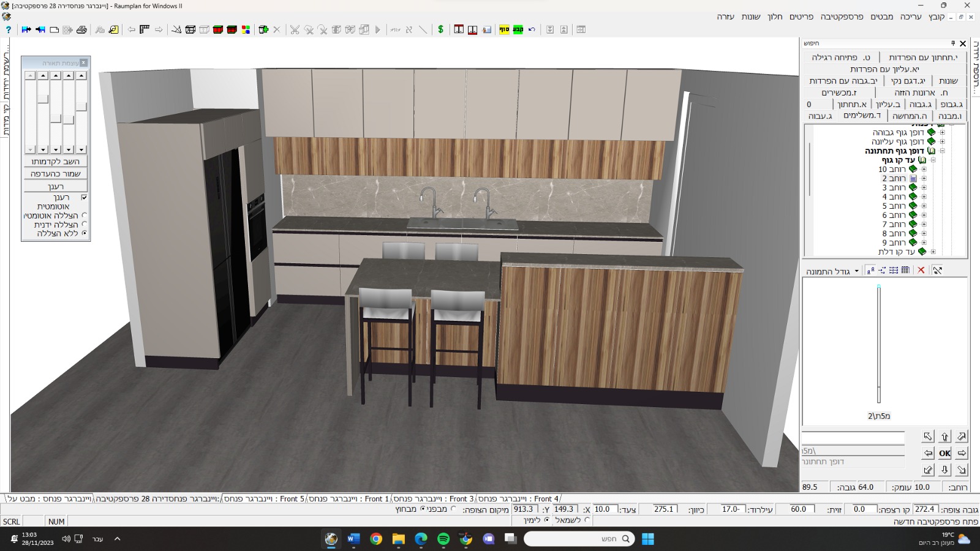980x551 pixels.
Task: Open Microsoft Word from the taskbar
Action: [x=353, y=539]
